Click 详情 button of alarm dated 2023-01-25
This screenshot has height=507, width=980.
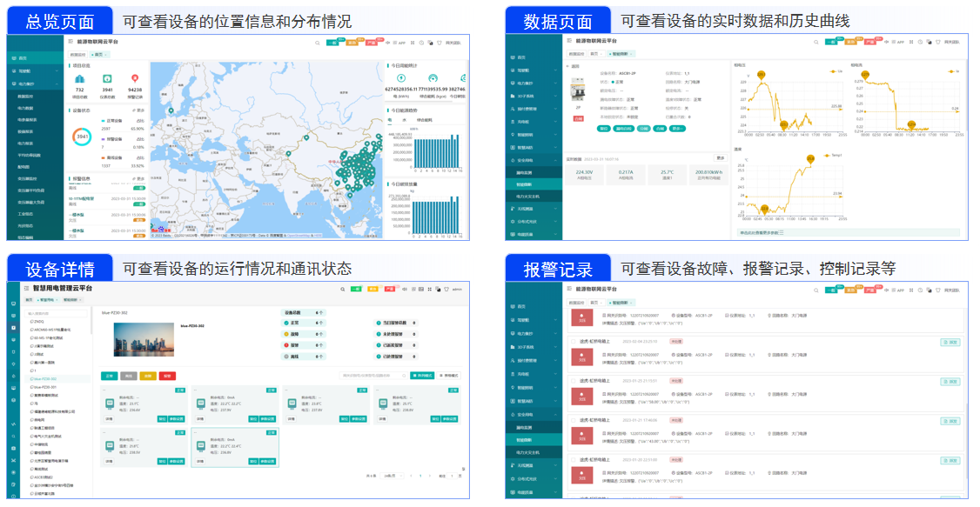(950, 382)
